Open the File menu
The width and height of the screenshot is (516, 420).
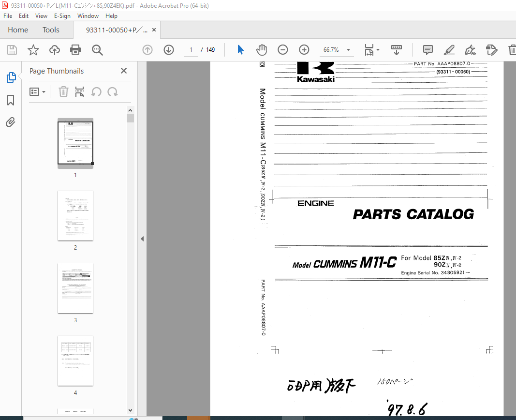pos(8,16)
